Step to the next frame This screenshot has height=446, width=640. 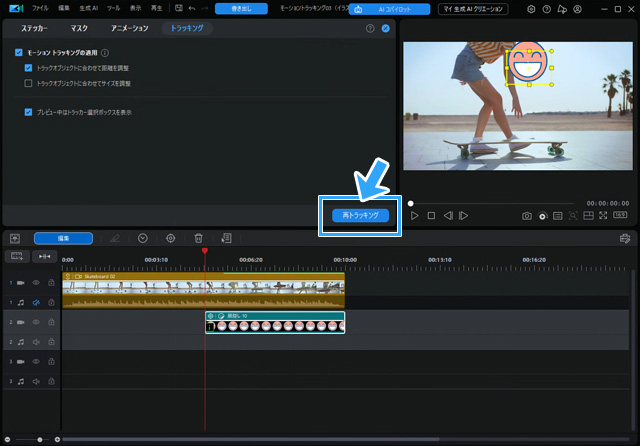coord(464,215)
